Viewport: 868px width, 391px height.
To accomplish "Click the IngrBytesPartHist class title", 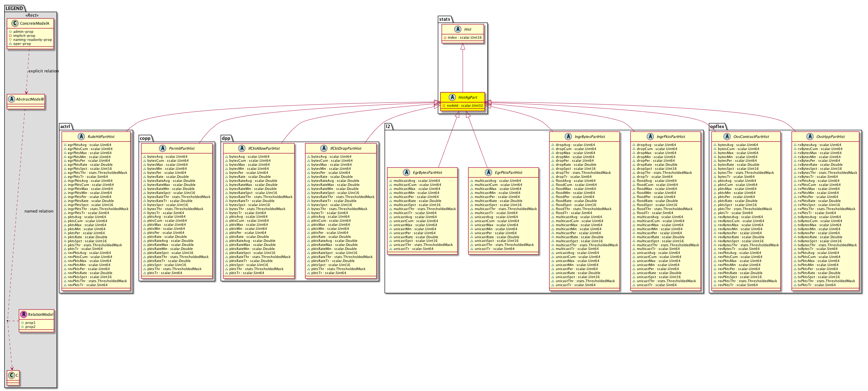I will click(589, 136).
